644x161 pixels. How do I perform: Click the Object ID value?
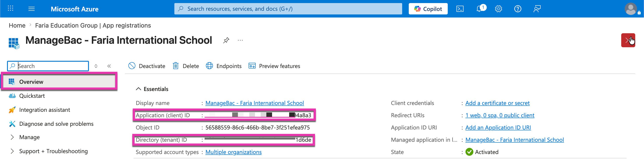point(258,128)
